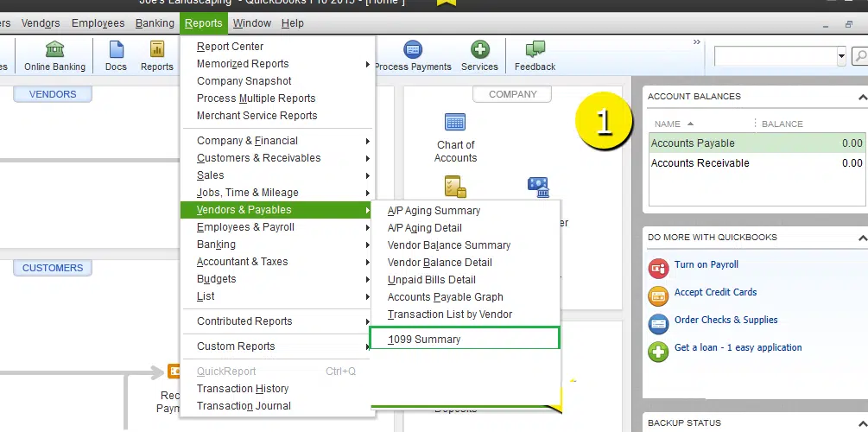Screen dimensions: 868x432
Task: Open the Window menu
Action: (252, 23)
